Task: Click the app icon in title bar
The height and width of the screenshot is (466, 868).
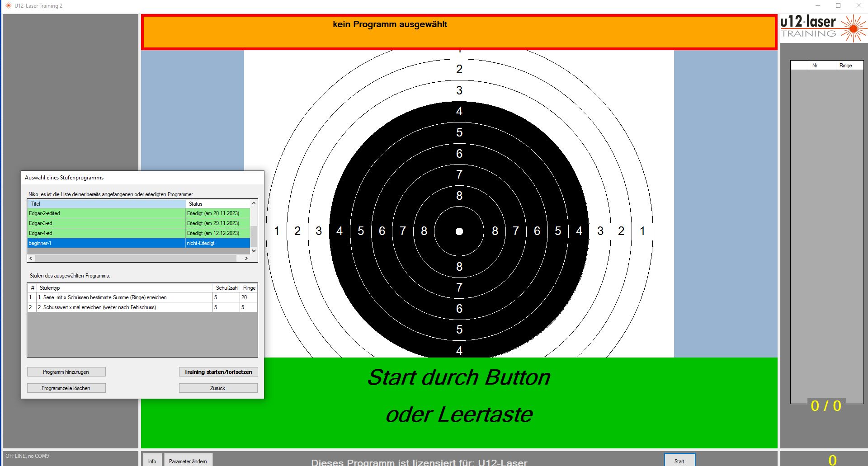Action: (8, 6)
